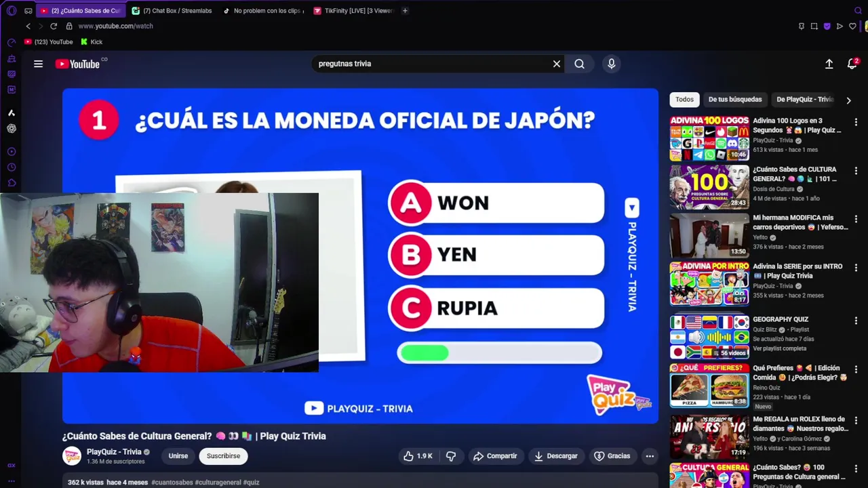868x488 pixels.
Task: Click the Descargar download button
Action: [555, 456]
